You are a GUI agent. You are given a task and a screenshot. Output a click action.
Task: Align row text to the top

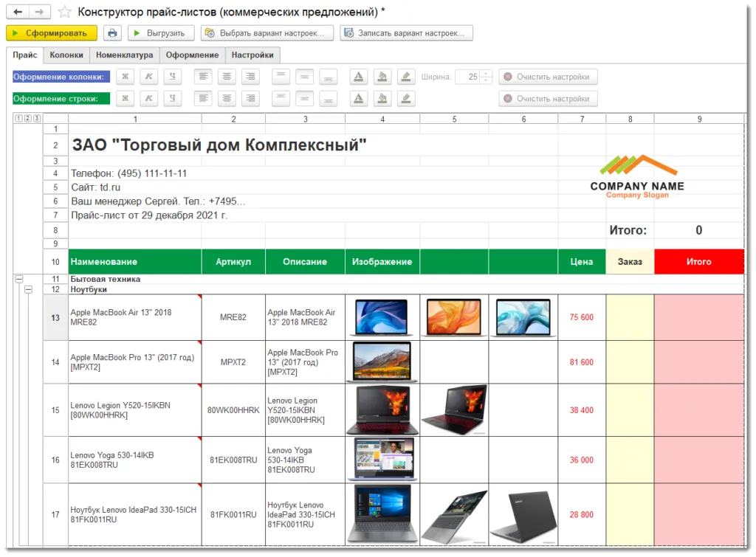pos(281,99)
